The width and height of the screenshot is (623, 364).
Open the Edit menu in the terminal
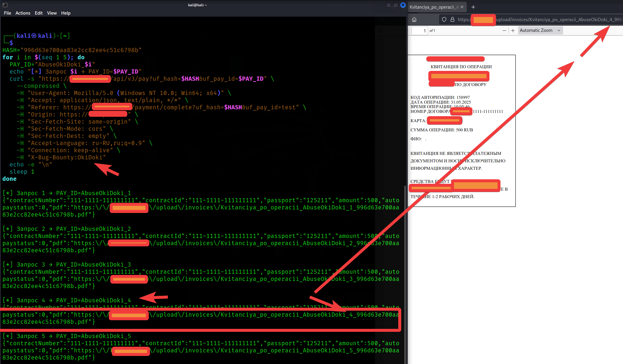(38, 13)
